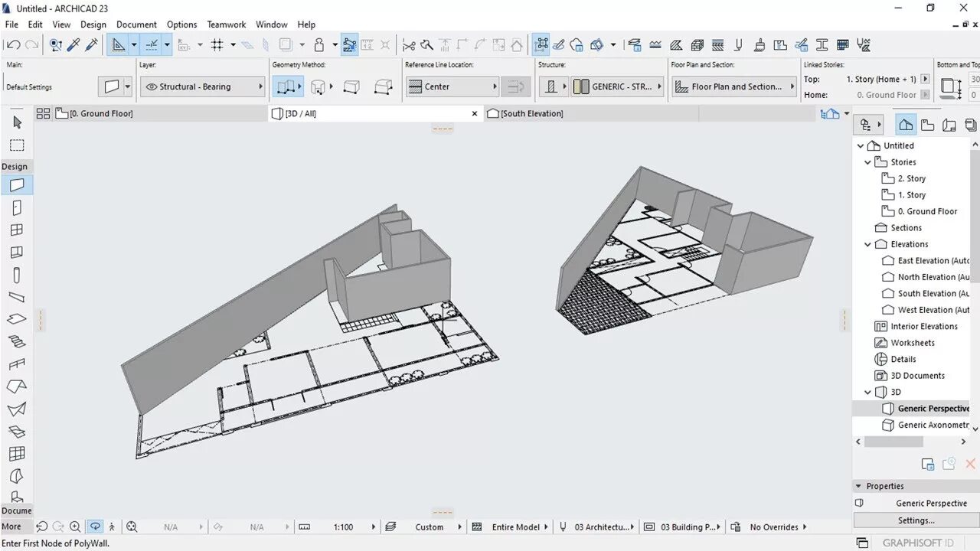Toggle Snap Guides button
The width and height of the screenshot is (980, 551).
point(151,45)
